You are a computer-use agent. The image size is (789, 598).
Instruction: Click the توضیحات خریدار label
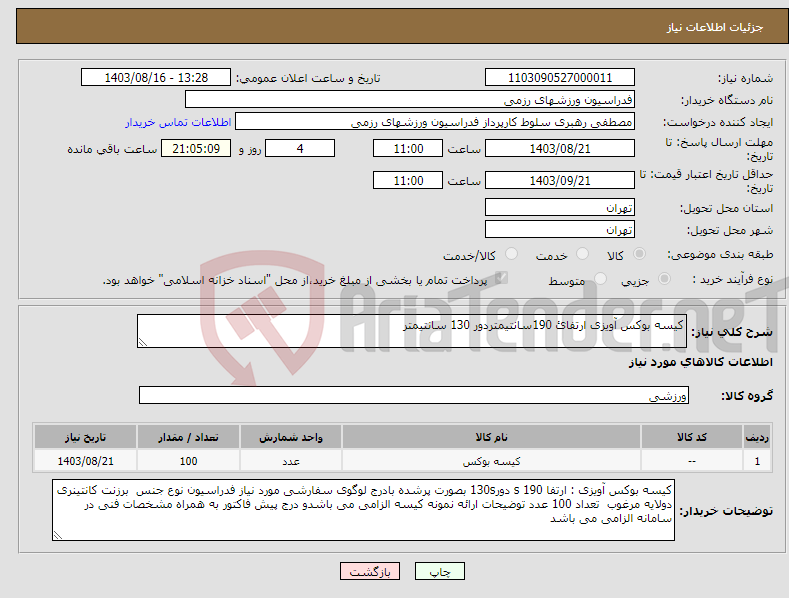[726, 511]
